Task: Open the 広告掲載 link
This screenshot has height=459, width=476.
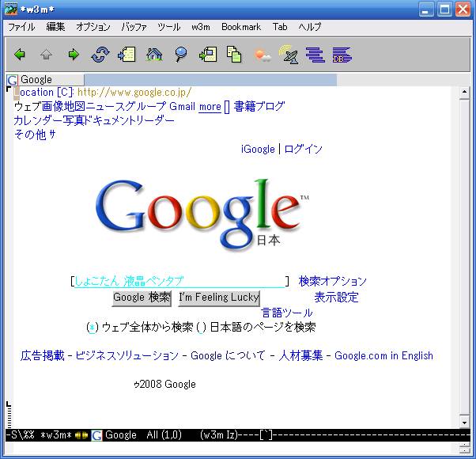Action: click(43, 355)
